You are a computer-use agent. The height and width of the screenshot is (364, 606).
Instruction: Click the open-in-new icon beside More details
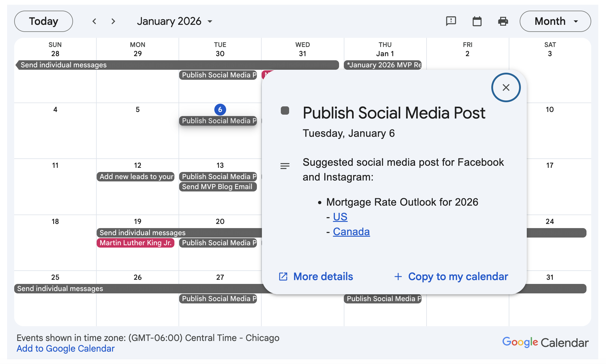pyautogui.click(x=283, y=277)
